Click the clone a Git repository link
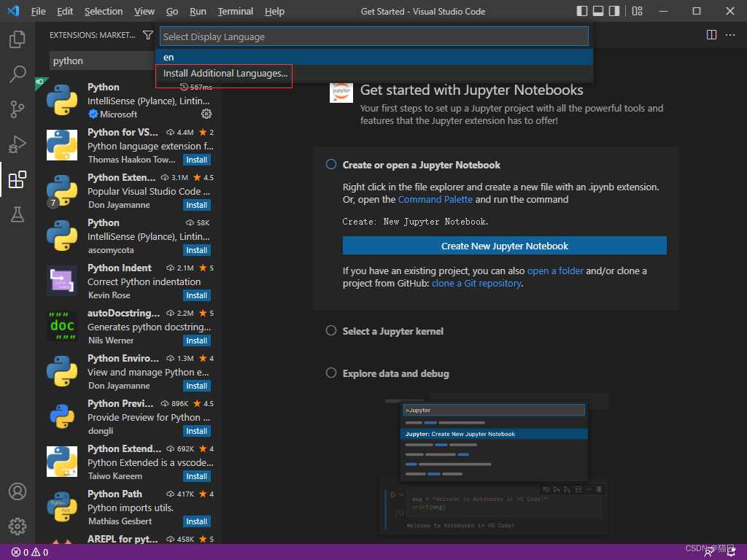The image size is (747, 560). tap(476, 284)
